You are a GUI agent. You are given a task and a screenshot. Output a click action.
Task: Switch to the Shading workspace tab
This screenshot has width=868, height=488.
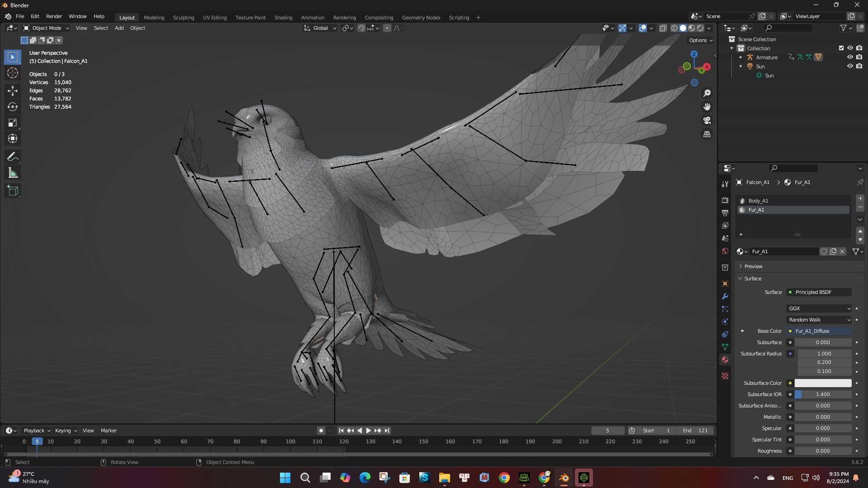pos(283,18)
